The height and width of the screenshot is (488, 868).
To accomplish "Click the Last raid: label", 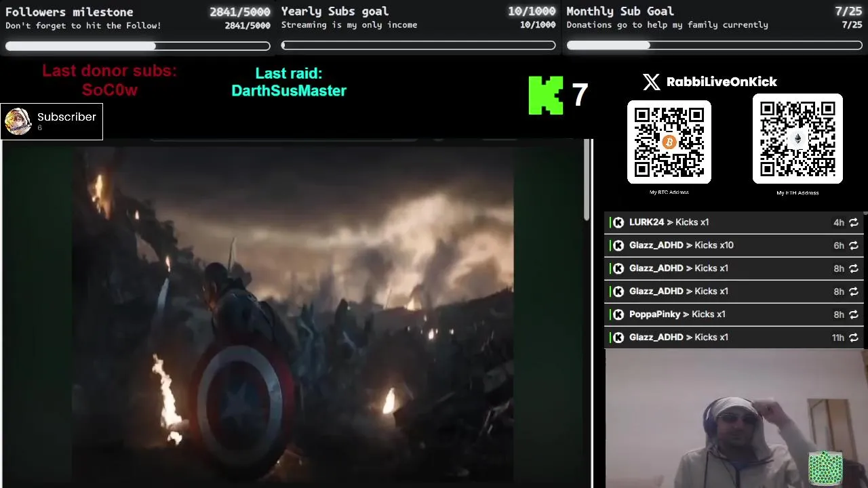I will click(x=289, y=74).
